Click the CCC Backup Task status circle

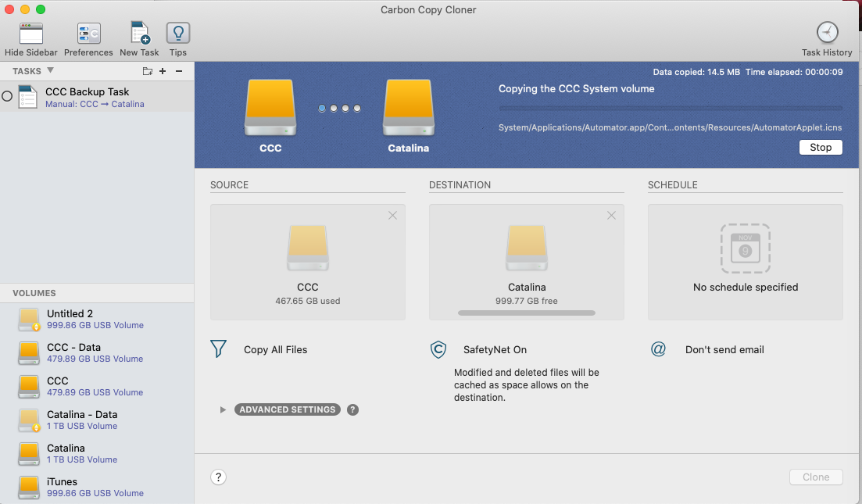7,96
